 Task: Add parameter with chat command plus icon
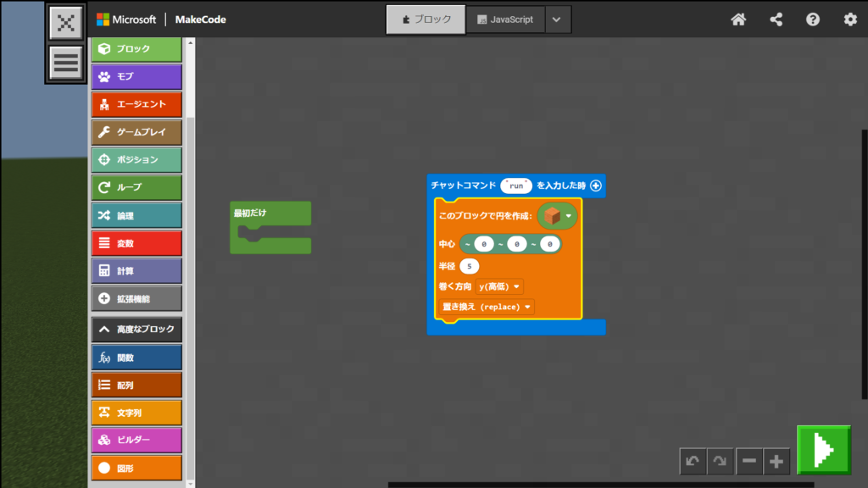[x=595, y=186]
